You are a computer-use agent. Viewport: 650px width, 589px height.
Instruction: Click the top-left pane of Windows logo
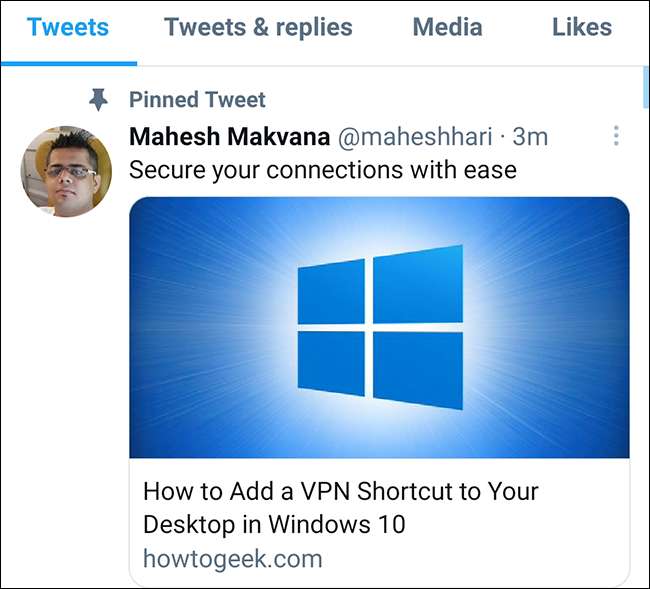(x=331, y=290)
